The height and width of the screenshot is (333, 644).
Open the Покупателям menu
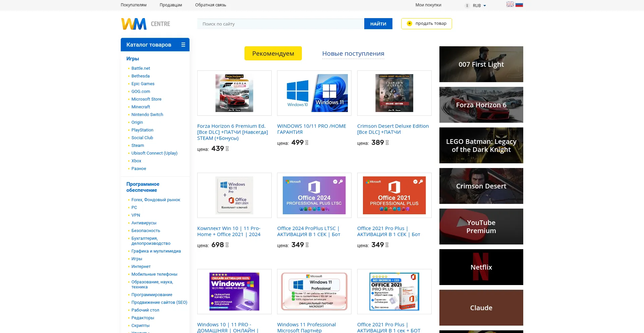pos(133,5)
